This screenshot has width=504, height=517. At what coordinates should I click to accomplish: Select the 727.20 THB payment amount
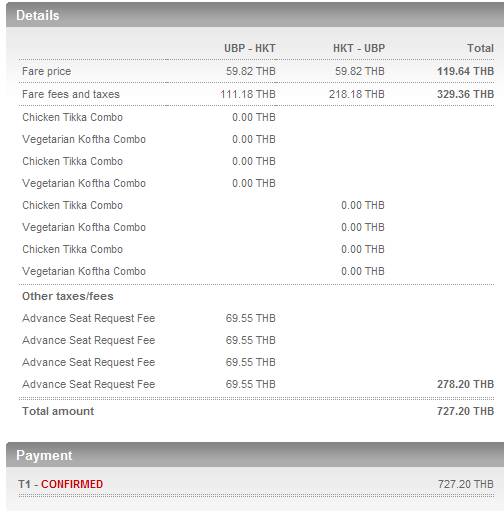point(465,484)
